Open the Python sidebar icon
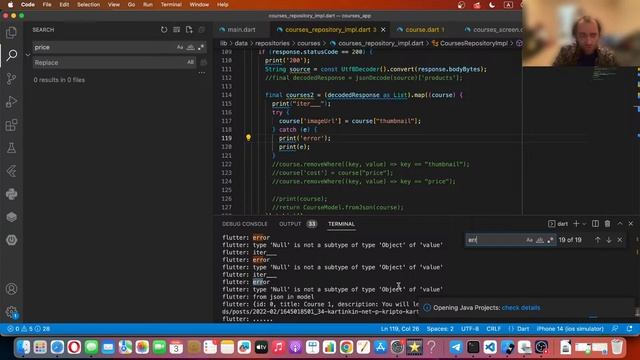 pyautogui.click(x=11, y=194)
